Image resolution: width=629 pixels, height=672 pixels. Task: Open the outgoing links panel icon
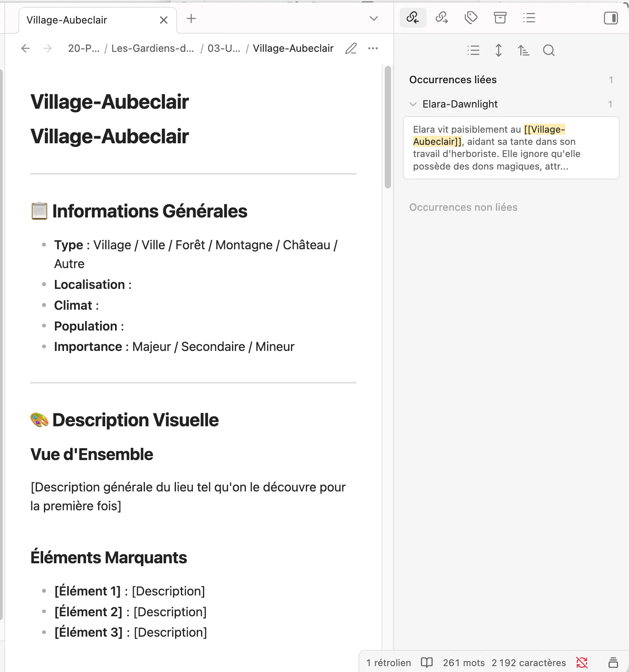click(x=442, y=18)
